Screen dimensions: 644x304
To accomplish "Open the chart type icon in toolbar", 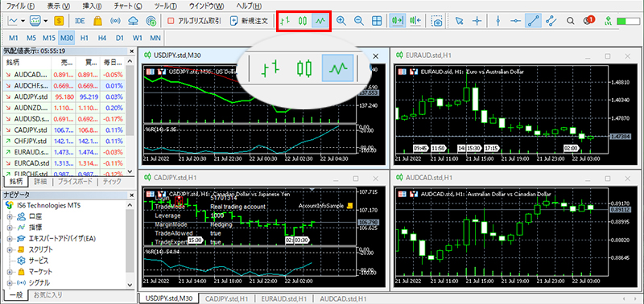I will tap(14, 21).
